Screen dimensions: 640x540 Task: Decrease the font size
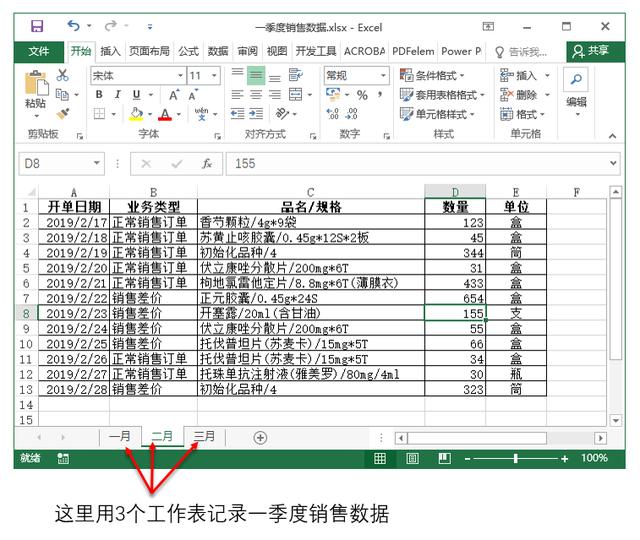pyautogui.click(x=193, y=95)
